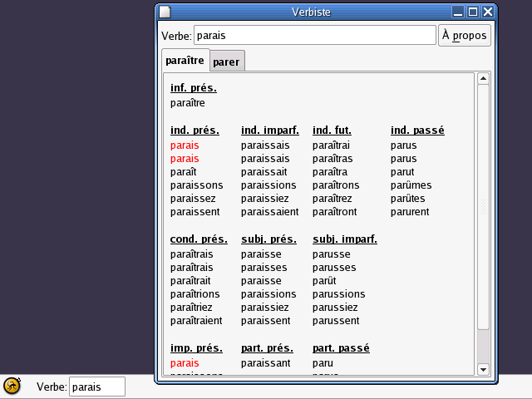Click the subj. prés. heading
Image resolution: width=532 pixels, height=399 pixels.
pos(268,239)
